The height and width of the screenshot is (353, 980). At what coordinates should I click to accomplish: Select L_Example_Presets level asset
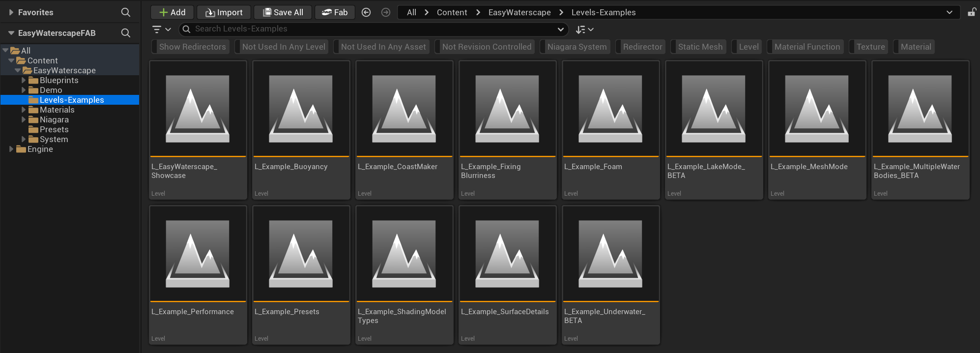point(301,275)
